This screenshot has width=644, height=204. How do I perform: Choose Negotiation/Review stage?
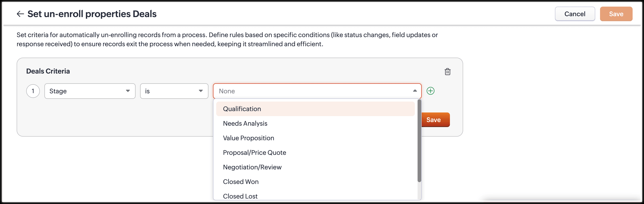tap(252, 167)
